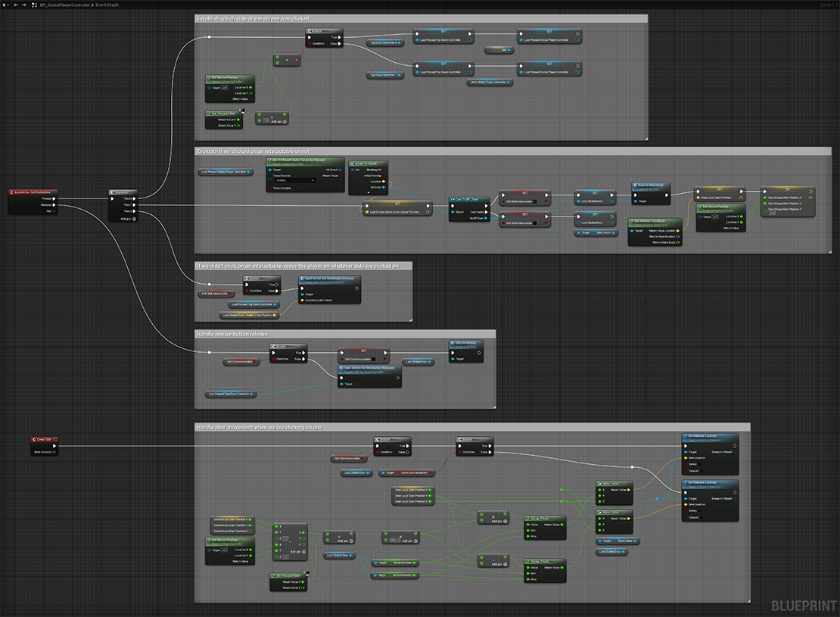This screenshot has height=617, width=840.
Task: Click the graph icon beside BP_GlobalPlayerController breadcrumb
Action: [x=34, y=5]
